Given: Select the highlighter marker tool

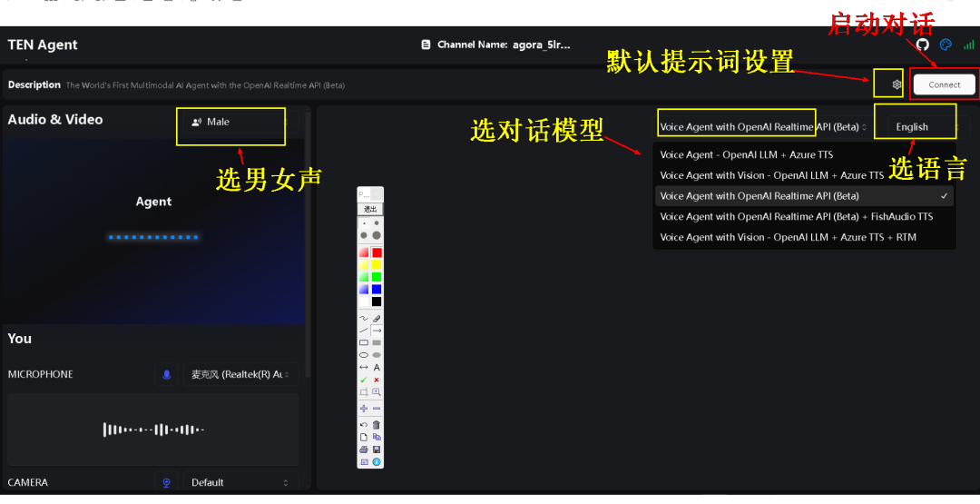Looking at the screenshot, I should [x=377, y=318].
